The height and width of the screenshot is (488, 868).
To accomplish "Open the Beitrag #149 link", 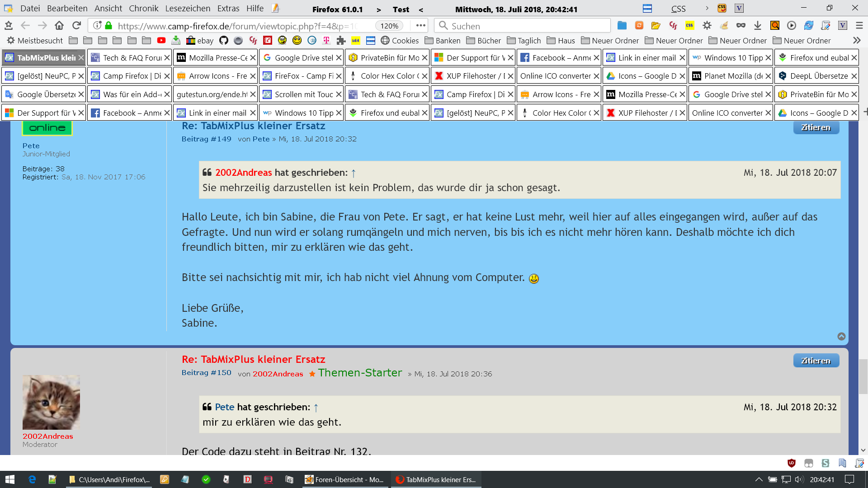I will tap(206, 139).
